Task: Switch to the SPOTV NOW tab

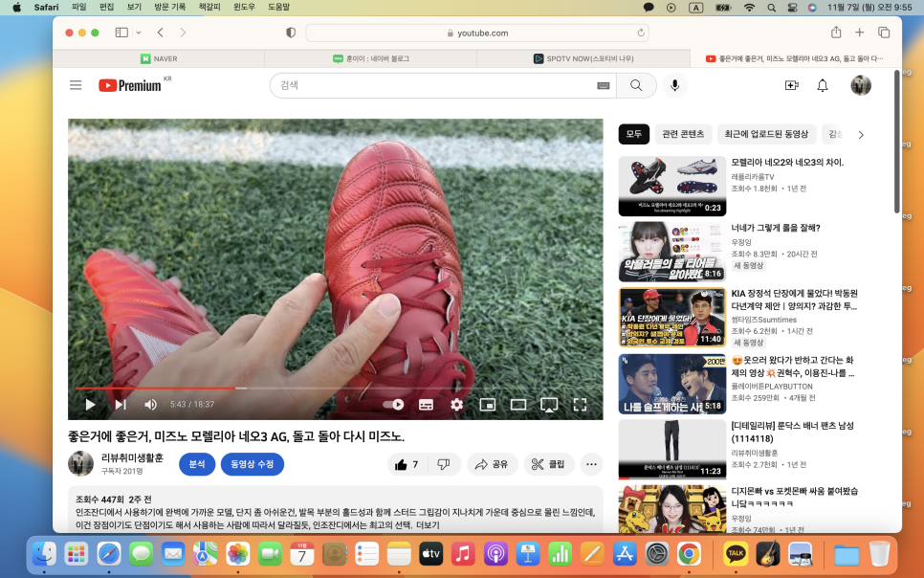Action: (583, 58)
